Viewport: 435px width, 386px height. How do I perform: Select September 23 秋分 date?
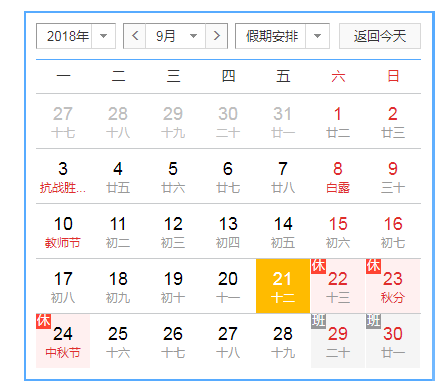coord(393,286)
